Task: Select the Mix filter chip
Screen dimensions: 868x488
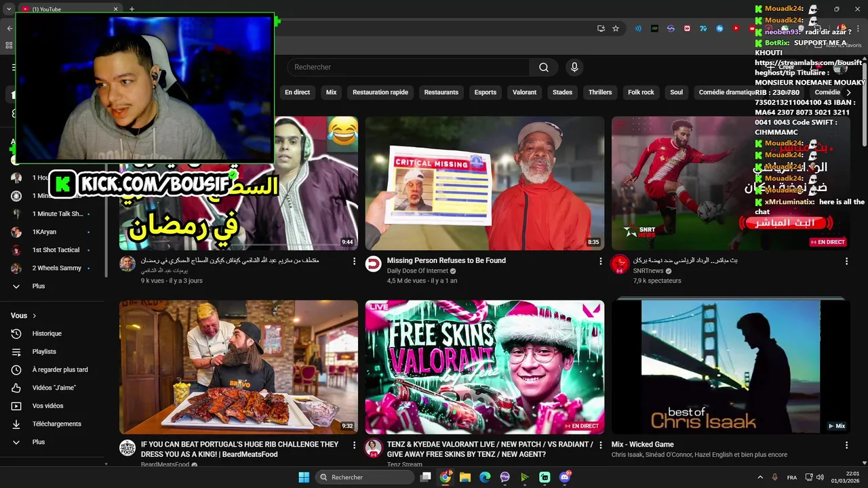Action: (331, 92)
